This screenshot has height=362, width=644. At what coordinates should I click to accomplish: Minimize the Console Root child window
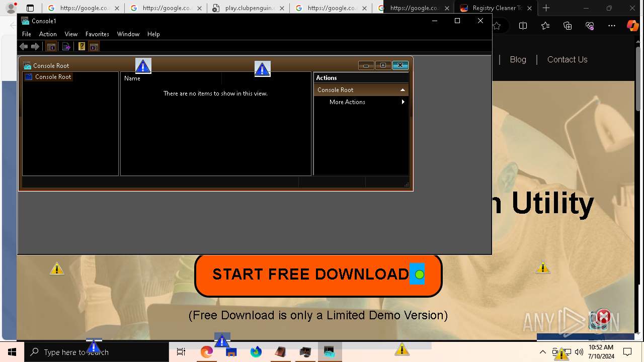(x=366, y=65)
